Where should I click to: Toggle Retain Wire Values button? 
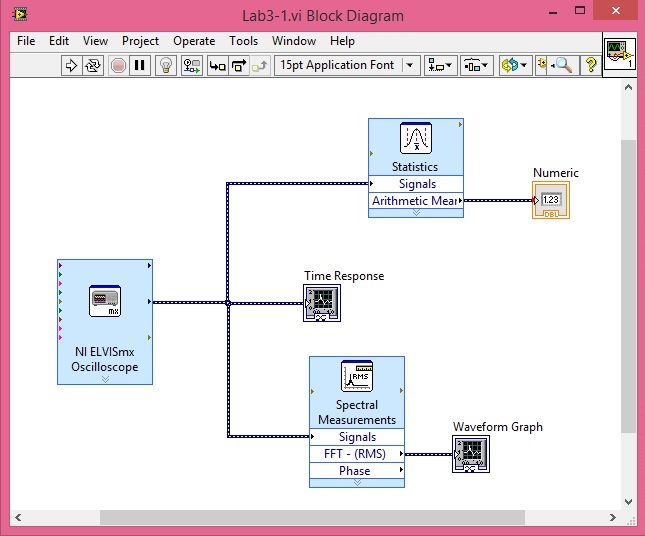tap(192, 65)
